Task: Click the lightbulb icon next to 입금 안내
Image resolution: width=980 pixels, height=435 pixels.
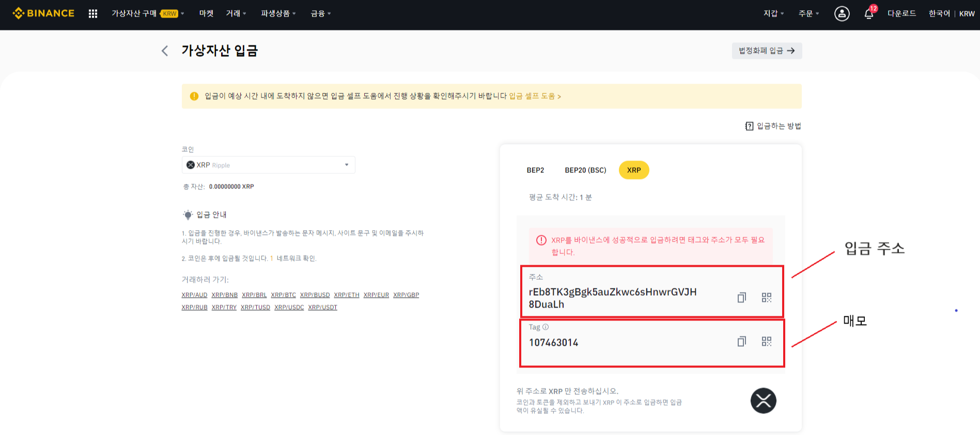Action: [x=188, y=215]
